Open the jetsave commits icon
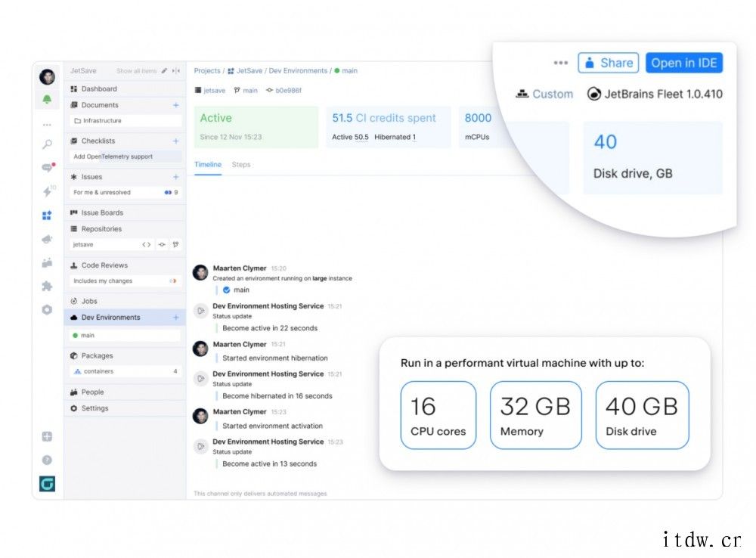This screenshot has height=558, width=756. [162, 244]
